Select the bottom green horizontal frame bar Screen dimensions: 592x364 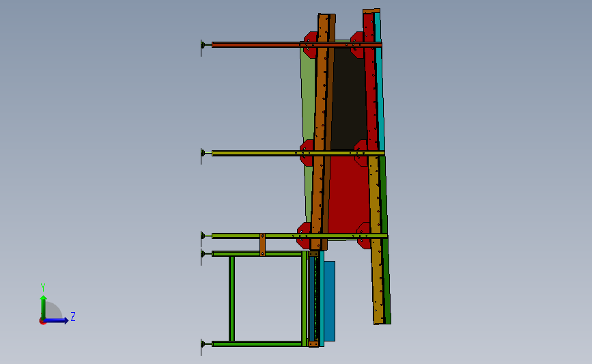[257, 344]
